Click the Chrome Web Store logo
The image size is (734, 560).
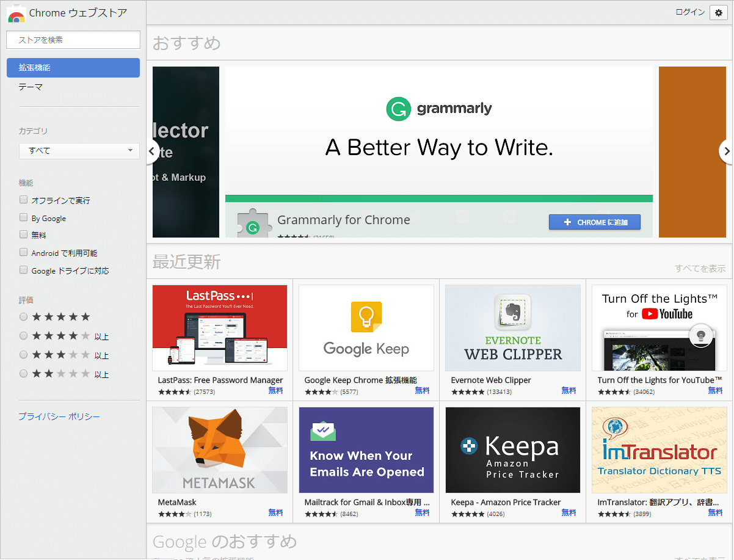tap(16, 13)
